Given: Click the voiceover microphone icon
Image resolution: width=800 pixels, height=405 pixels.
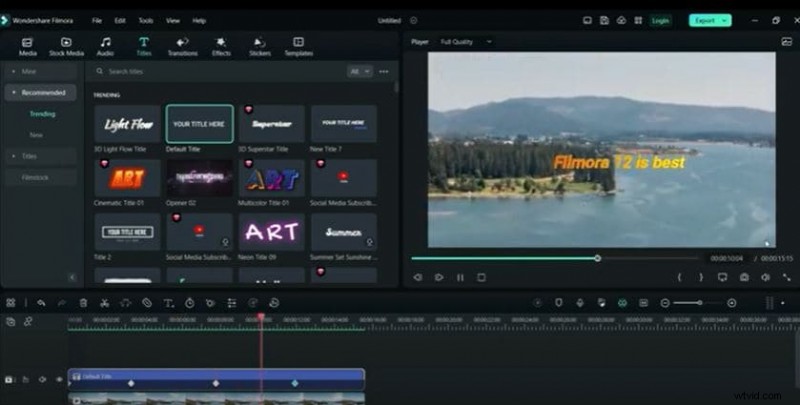Looking at the screenshot, I should [580, 303].
